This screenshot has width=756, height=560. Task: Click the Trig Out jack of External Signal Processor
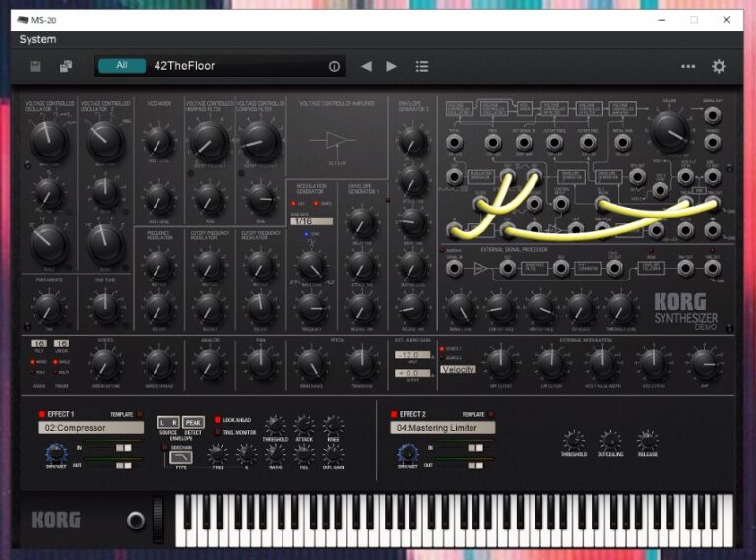712,268
